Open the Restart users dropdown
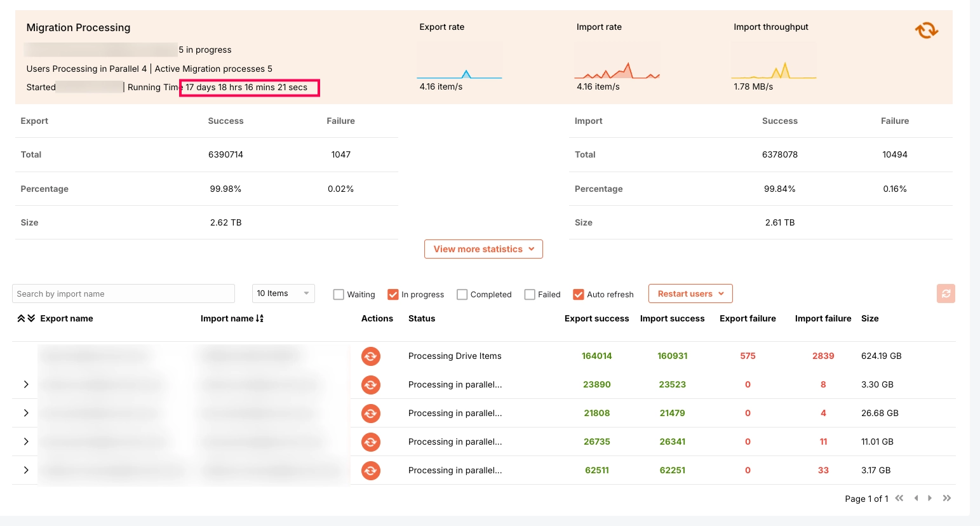This screenshot has height=526, width=980. point(690,293)
